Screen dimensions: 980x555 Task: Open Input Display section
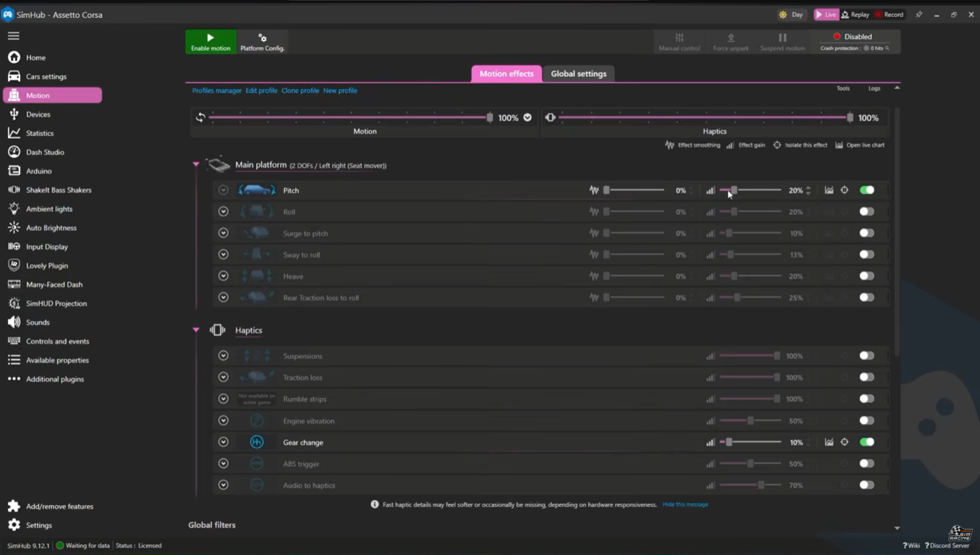tap(47, 247)
